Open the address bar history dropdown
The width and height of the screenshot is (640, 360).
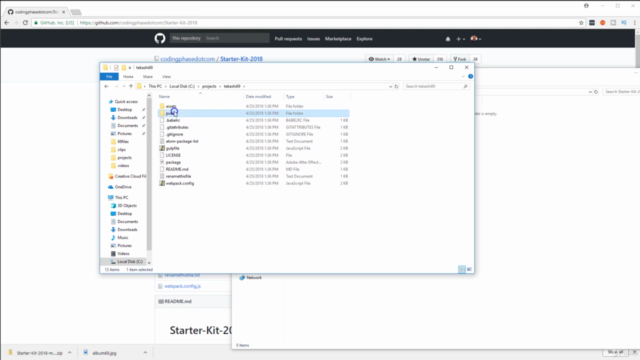[x=390, y=87]
